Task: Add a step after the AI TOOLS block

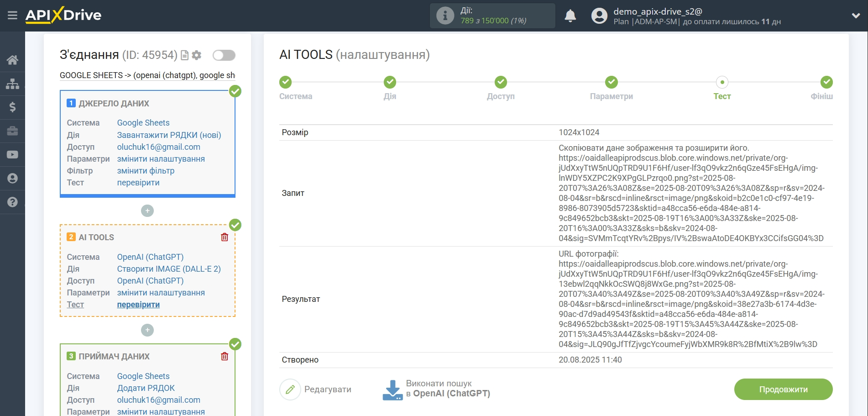Action: click(147, 330)
